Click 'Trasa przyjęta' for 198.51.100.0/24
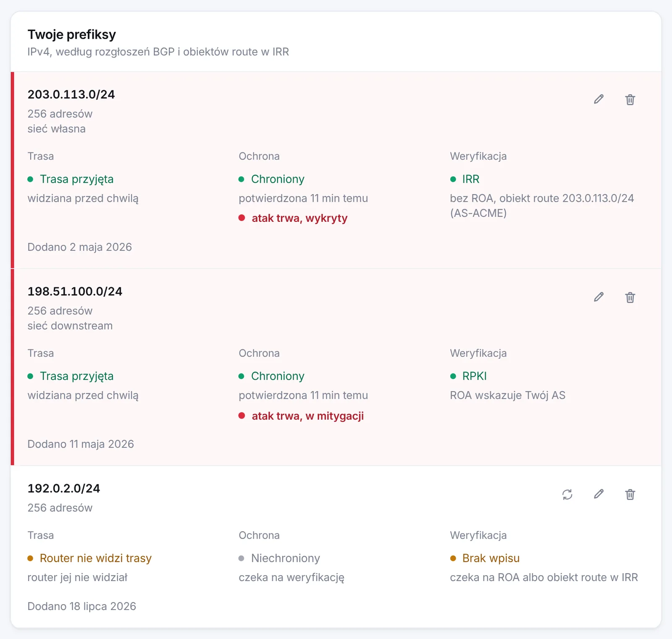Viewport: 672px width, 639px height. pos(77,376)
